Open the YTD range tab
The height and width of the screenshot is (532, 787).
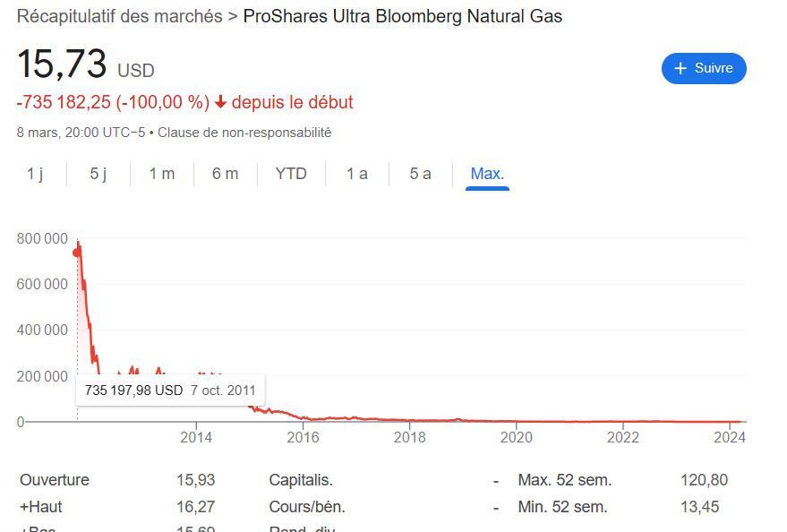point(291,174)
